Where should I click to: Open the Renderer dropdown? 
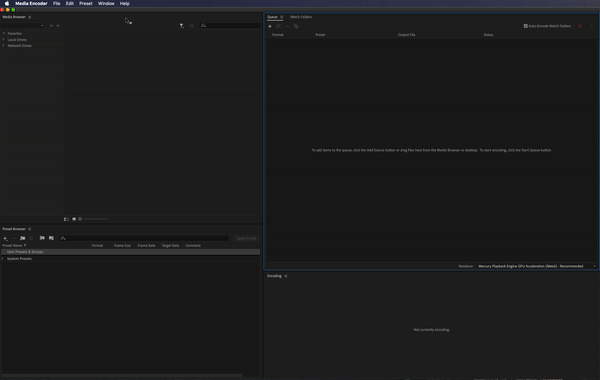[536, 266]
